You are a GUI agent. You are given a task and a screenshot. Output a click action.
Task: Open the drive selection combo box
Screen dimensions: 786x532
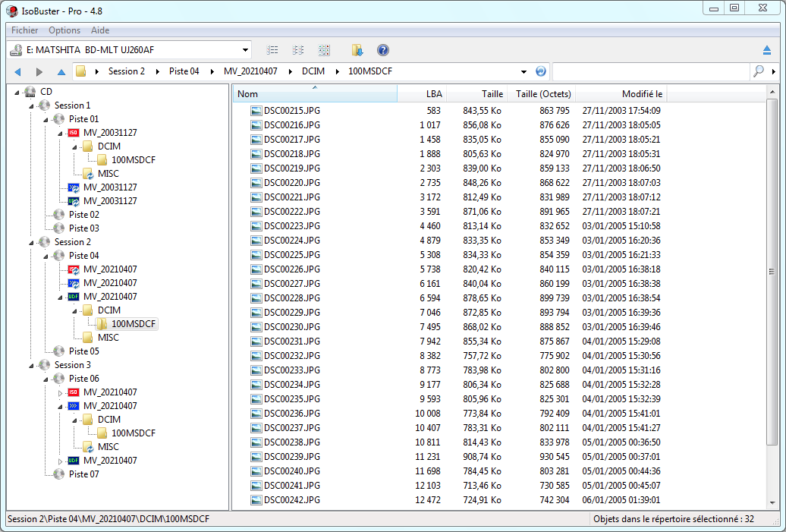click(x=130, y=50)
